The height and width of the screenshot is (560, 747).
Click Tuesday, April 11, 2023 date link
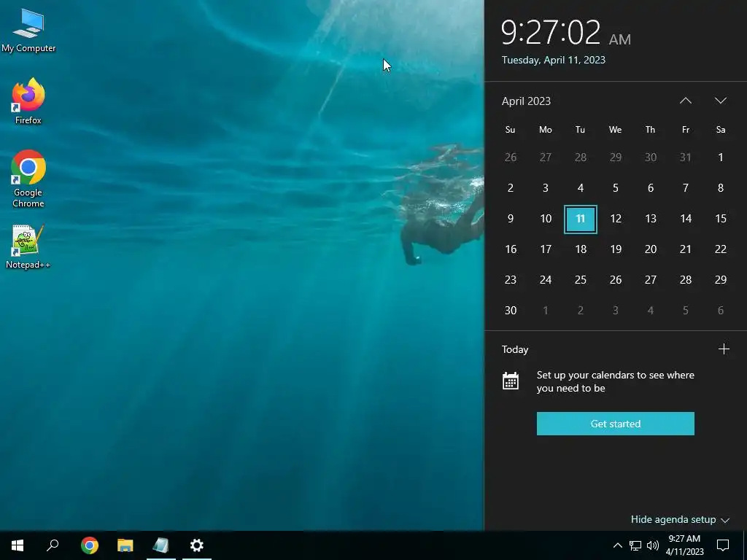(x=554, y=60)
